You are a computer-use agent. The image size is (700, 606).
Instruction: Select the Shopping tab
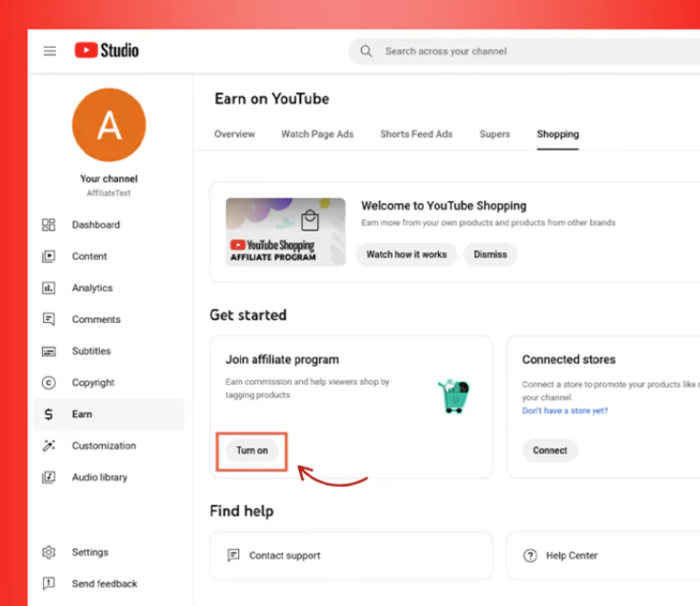tap(558, 134)
